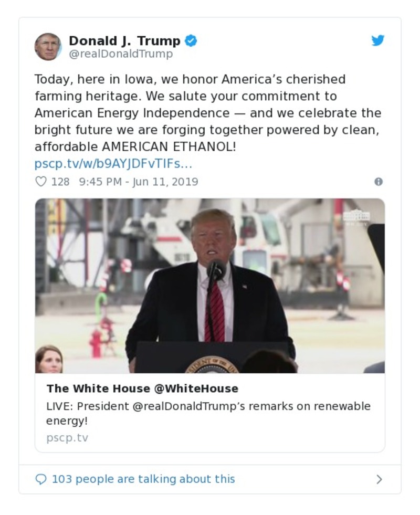The image size is (420, 515).
Task: Open the display name Donald J. Trump
Action: click(x=124, y=40)
